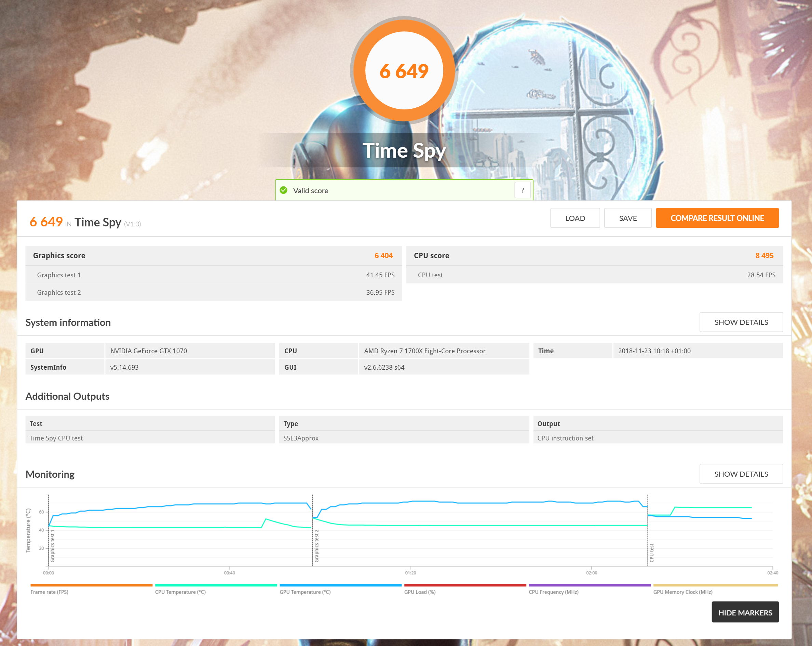Screen dimensions: 812x646
Task: Toggle GPU Memory Clock legend series
Action: coord(682,592)
